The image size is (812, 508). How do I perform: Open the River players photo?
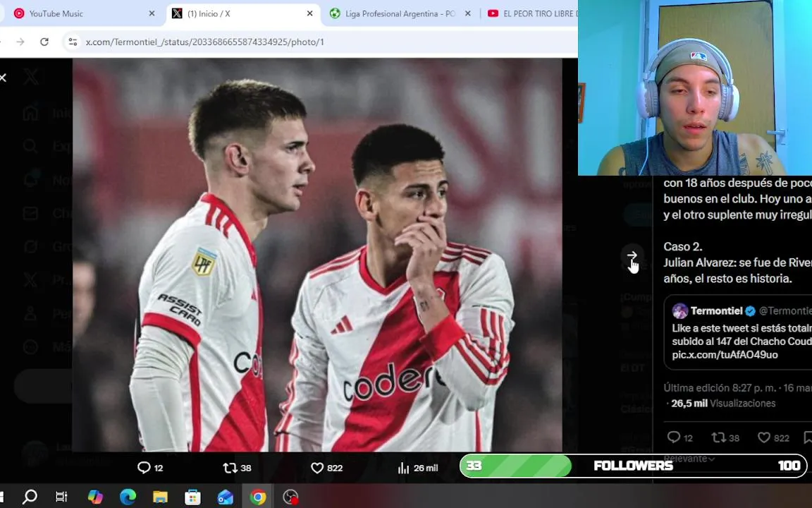pyautogui.click(x=317, y=255)
